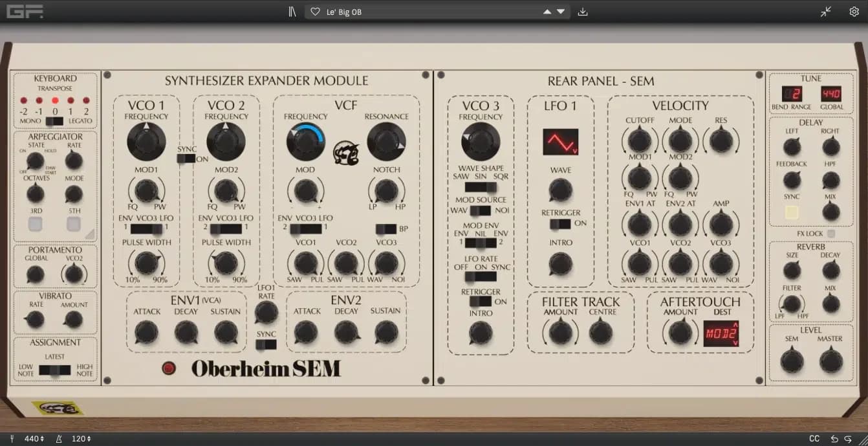Toggle VCO 2 SYNC on
868x446 pixels.
[188, 157]
